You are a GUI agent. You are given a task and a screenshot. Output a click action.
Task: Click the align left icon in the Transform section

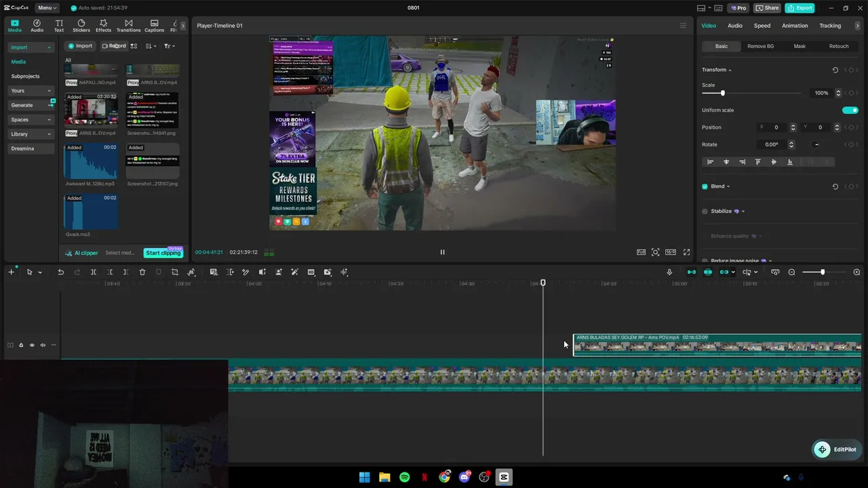pos(711,162)
